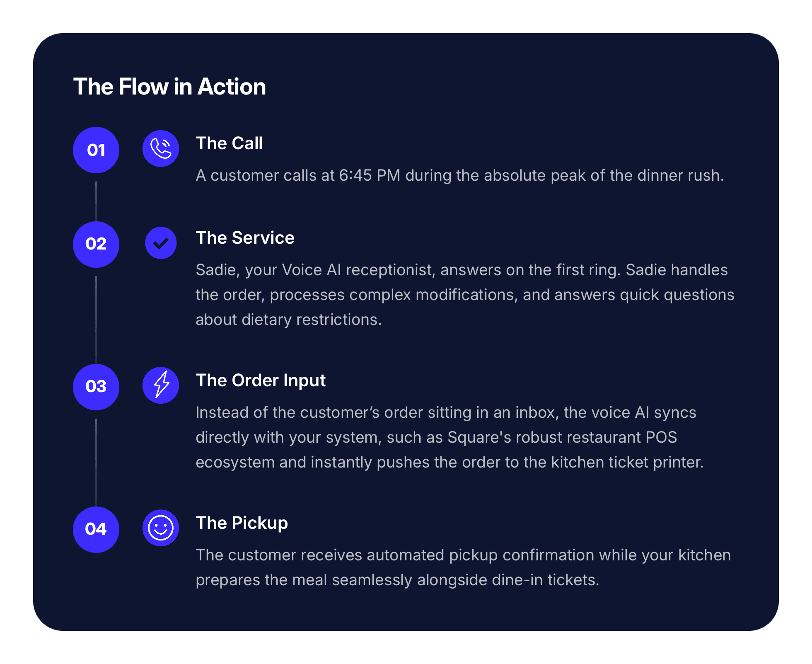Click the lightning bolt icon
812x664 pixels.
(x=161, y=385)
